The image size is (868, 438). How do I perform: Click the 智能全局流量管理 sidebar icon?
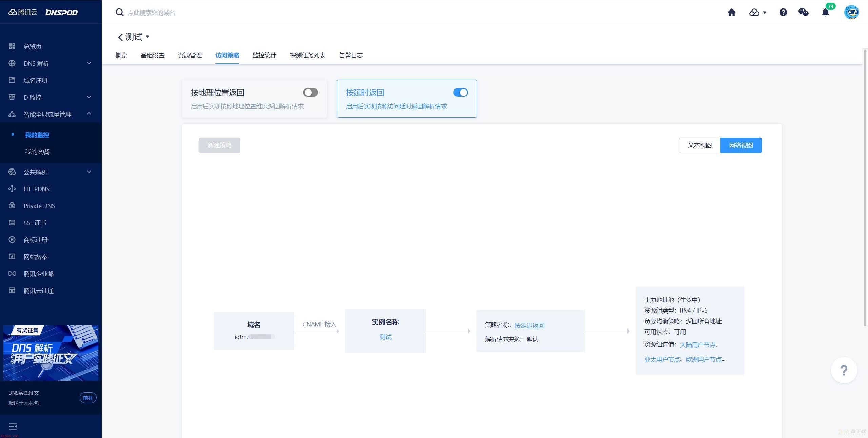[12, 114]
